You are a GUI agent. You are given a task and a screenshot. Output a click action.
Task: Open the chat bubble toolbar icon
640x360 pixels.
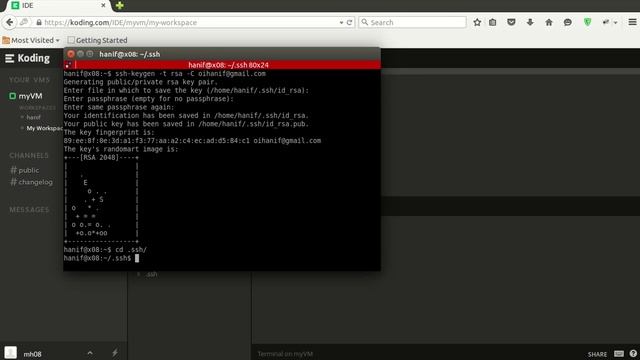(x=567, y=22)
